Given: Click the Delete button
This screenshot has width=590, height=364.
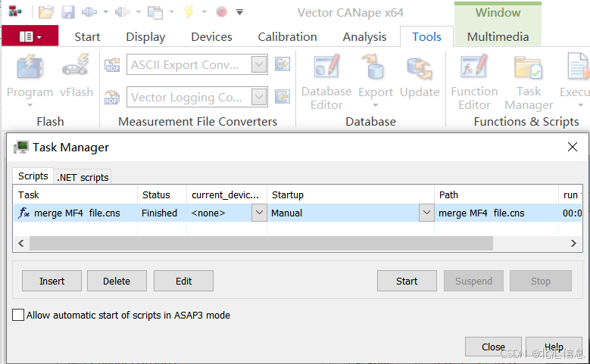Looking at the screenshot, I should coord(117,281).
